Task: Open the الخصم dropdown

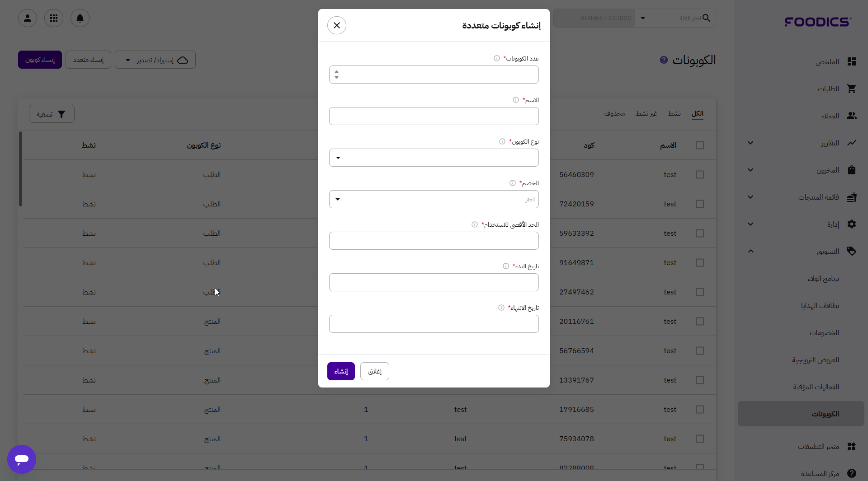Action: click(434, 199)
